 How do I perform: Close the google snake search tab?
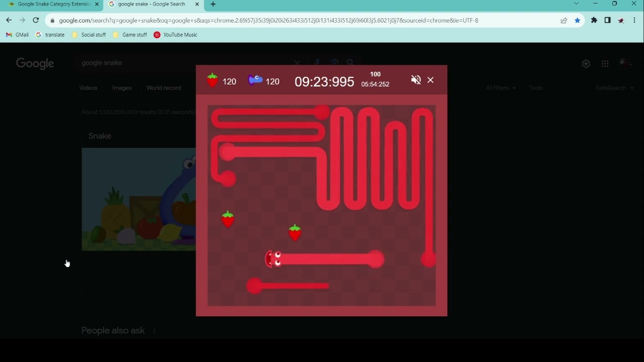(x=197, y=4)
